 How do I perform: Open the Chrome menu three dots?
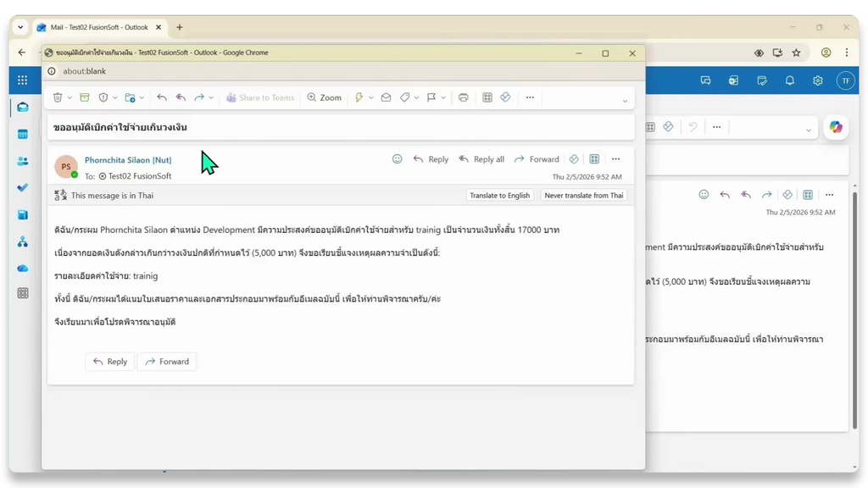pyautogui.click(x=847, y=53)
